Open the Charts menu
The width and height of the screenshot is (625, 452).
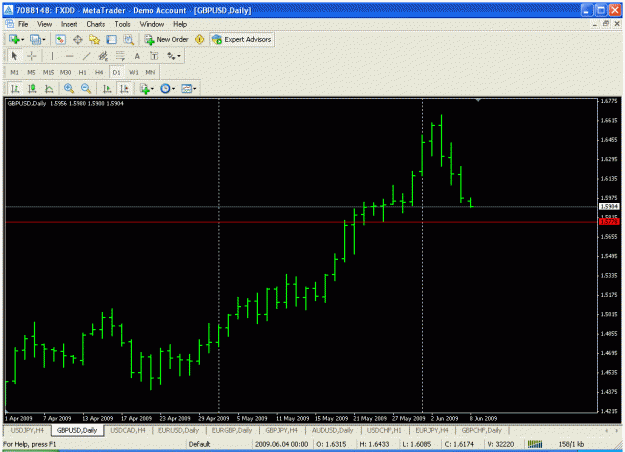coord(96,24)
